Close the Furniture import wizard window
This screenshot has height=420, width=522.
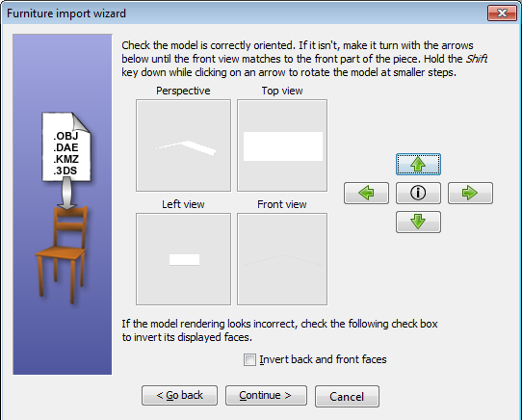[502, 13]
